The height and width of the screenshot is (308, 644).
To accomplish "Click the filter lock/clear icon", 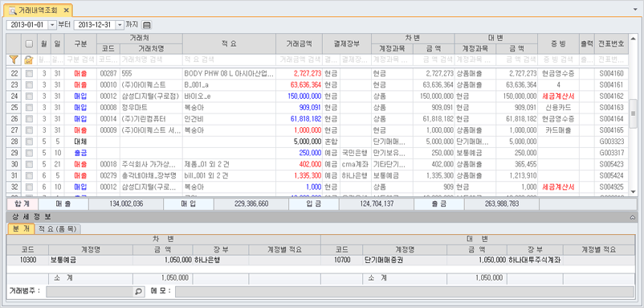I will [28, 60].
